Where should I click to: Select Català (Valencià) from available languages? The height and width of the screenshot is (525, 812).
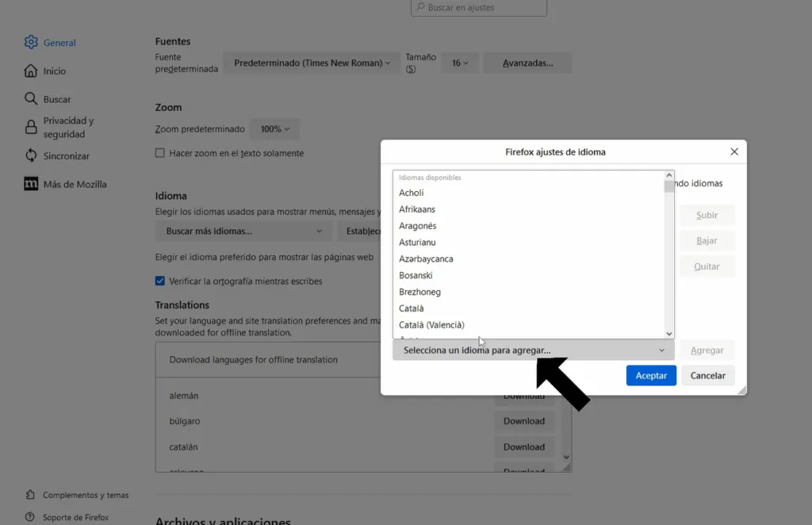click(529, 325)
